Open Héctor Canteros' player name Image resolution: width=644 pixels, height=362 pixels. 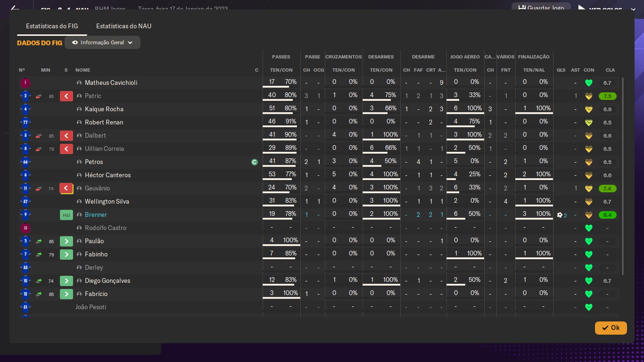click(107, 175)
